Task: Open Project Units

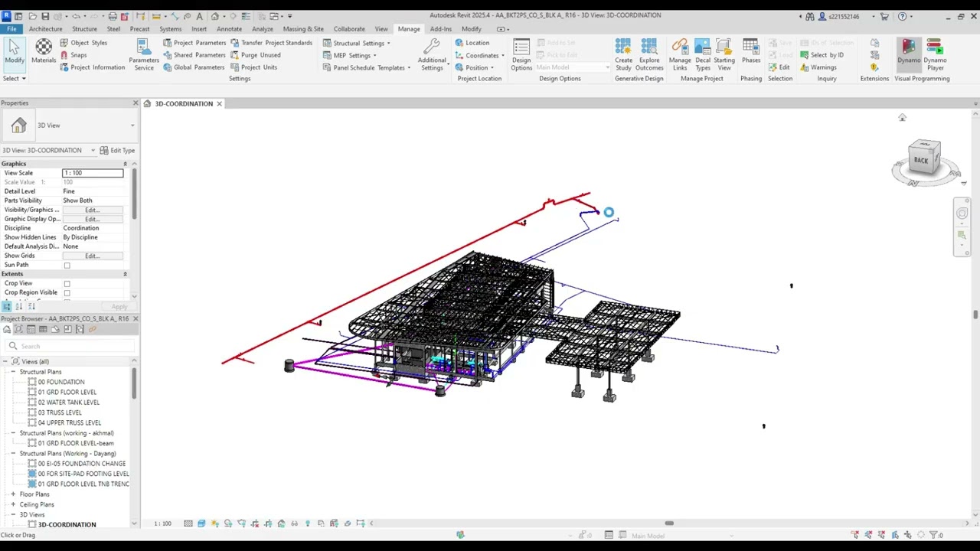Action: coord(254,67)
